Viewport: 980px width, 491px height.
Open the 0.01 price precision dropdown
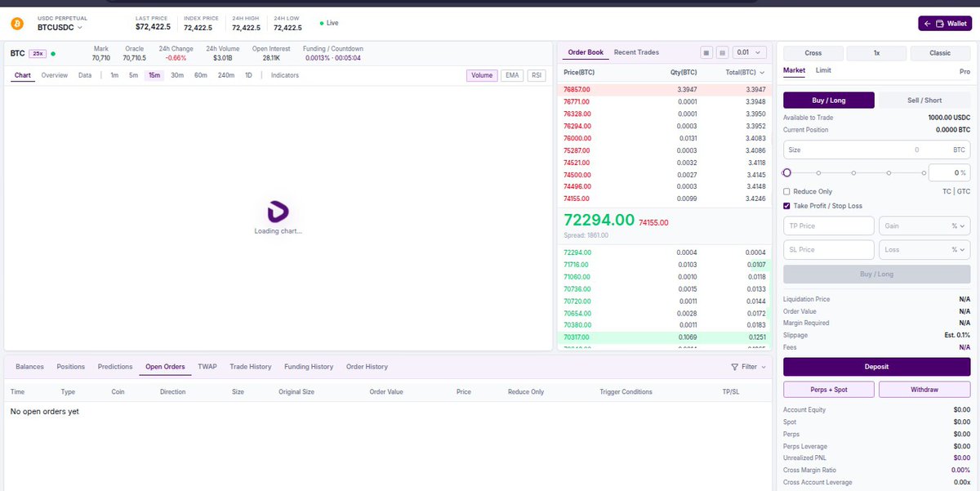(x=748, y=51)
